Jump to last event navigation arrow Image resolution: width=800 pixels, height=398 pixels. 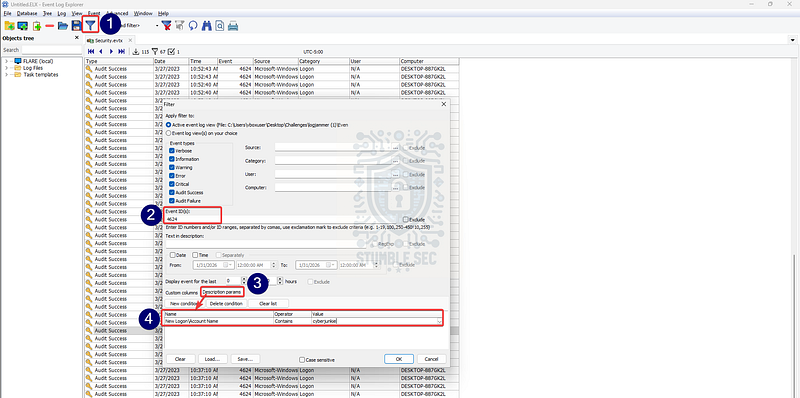(121, 52)
